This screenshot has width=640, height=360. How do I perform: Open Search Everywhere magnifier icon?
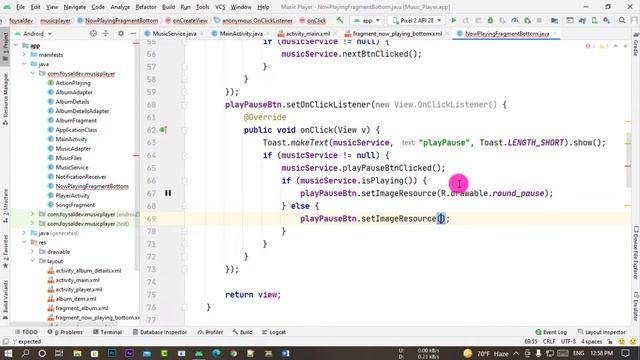[x=622, y=20]
